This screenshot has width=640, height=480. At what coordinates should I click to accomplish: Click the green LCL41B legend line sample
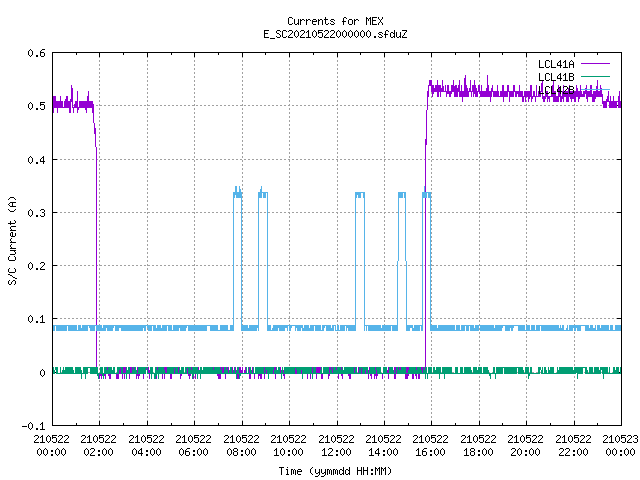pyautogui.click(x=595, y=76)
